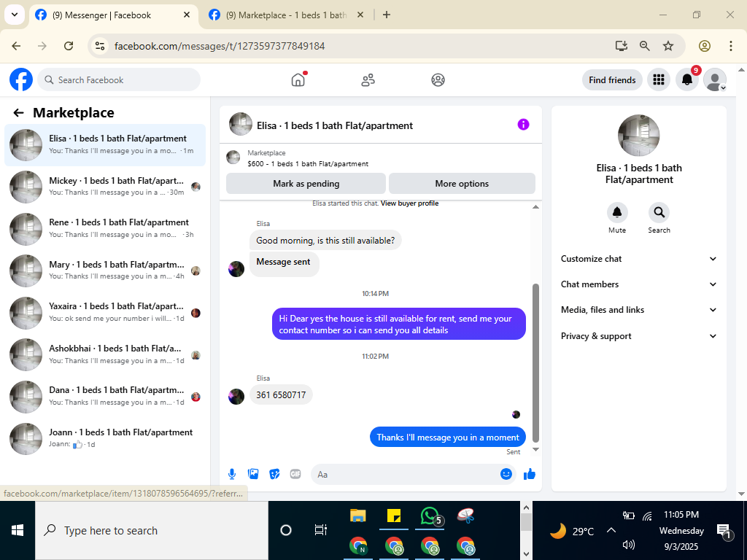
Task: Open the Friends icon in top navigation
Action: click(x=368, y=80)
